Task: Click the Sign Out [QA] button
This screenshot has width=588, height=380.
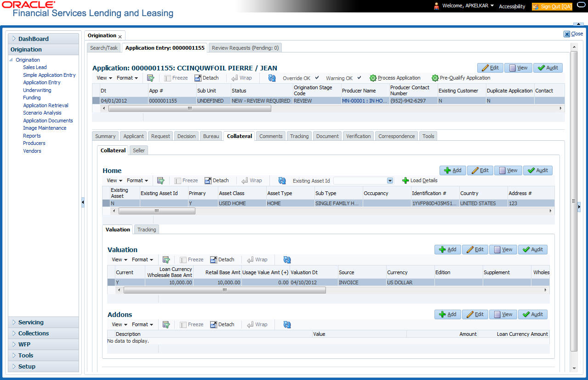Action: [552, 6]
